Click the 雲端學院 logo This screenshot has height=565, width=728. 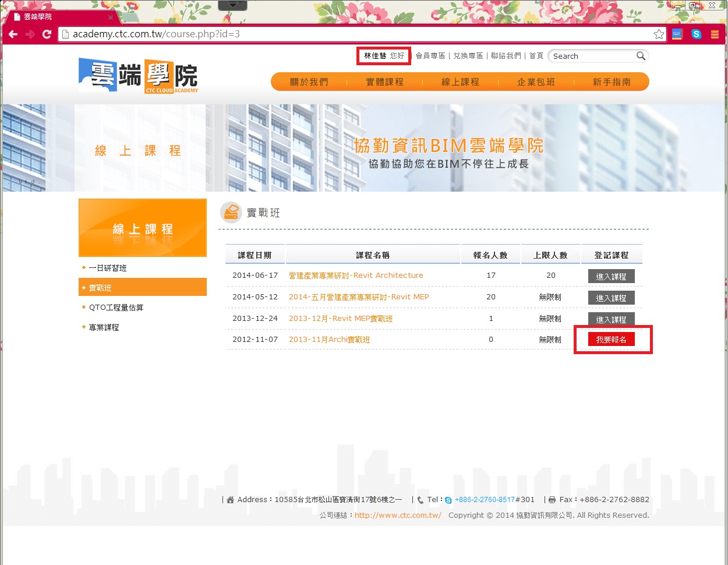139,76
